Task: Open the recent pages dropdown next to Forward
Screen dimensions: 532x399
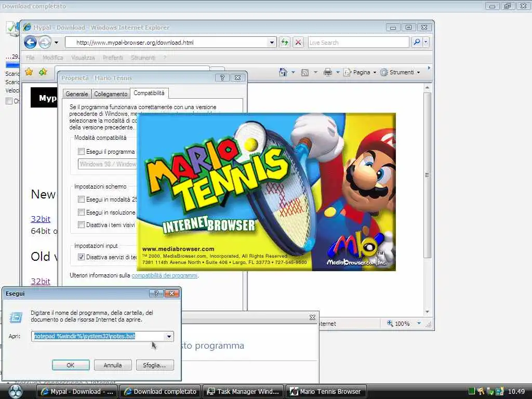Action: [56, 43]
